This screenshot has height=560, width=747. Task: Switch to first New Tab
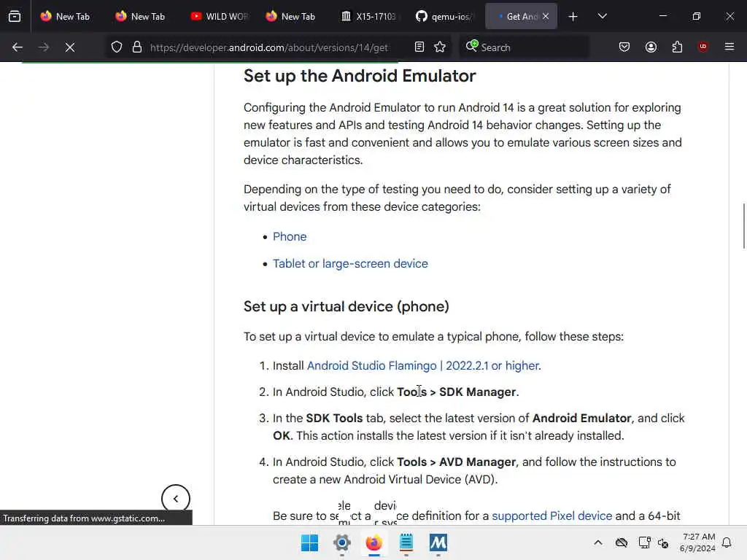point(66,17)
